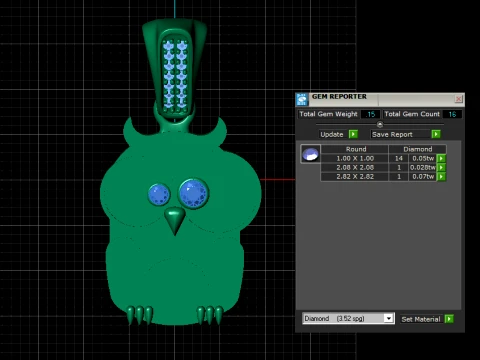Click the Round column header
This screenshot has width=480, height=360.
[x=356, y=149]
